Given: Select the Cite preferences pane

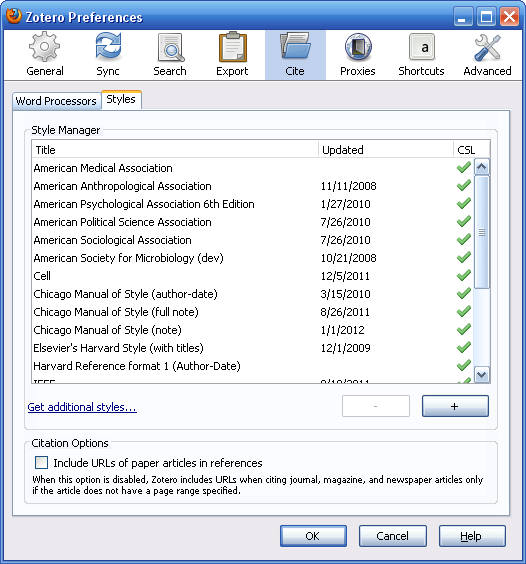Looking at the screenshot, I should point(295,55).
